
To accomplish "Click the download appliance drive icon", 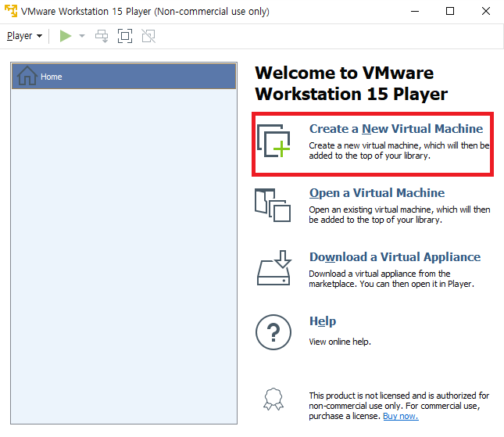I will click(274, 268).
